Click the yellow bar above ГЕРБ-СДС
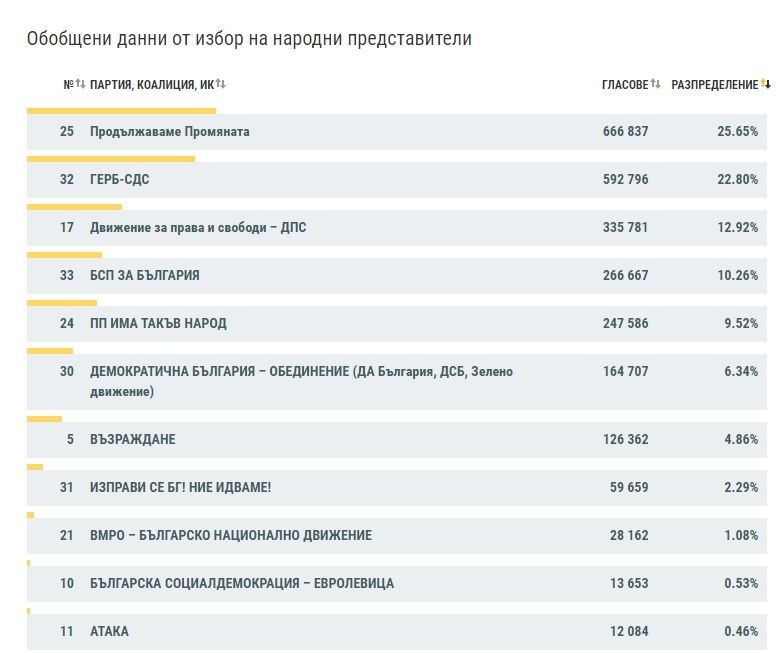Viewport: 784px width, 653px height. (x=111, y=159)
